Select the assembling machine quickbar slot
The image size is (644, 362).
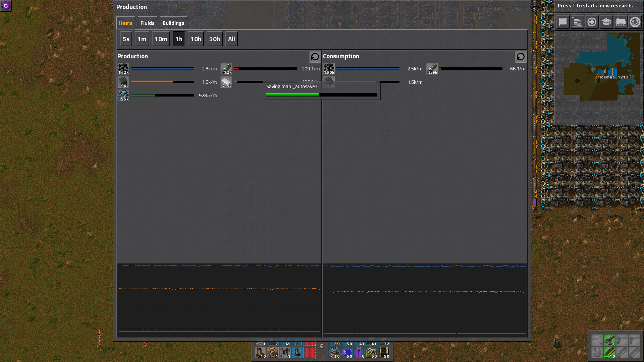pyautogui.click(x=273, y=353)
